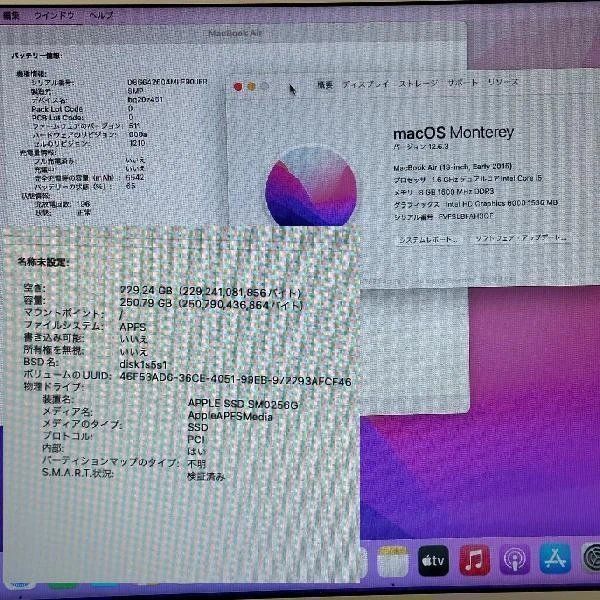Launch the App Store from the Dock
Screen dimensions: 600x600
pos(555,559)
